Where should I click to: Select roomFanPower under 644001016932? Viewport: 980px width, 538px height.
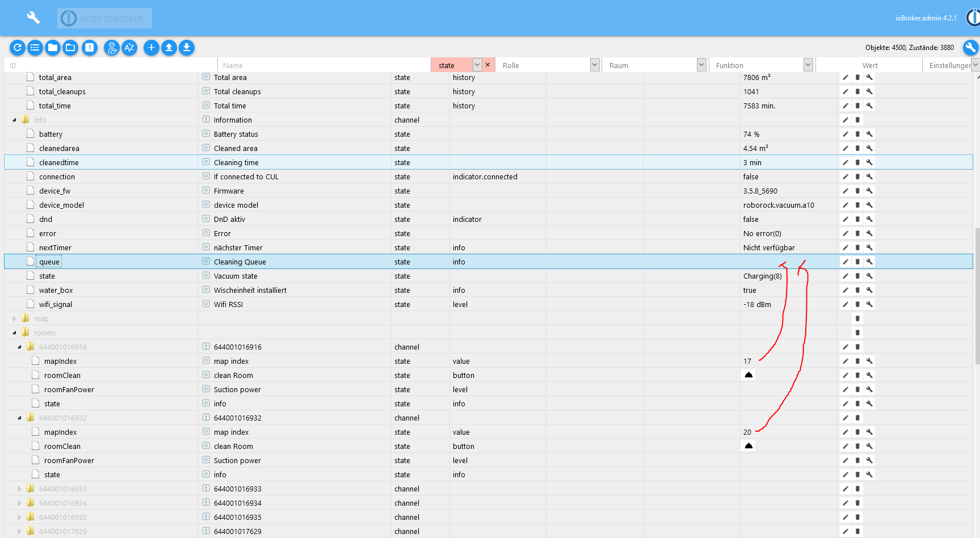pyautogui.click(x=488, y=460)
